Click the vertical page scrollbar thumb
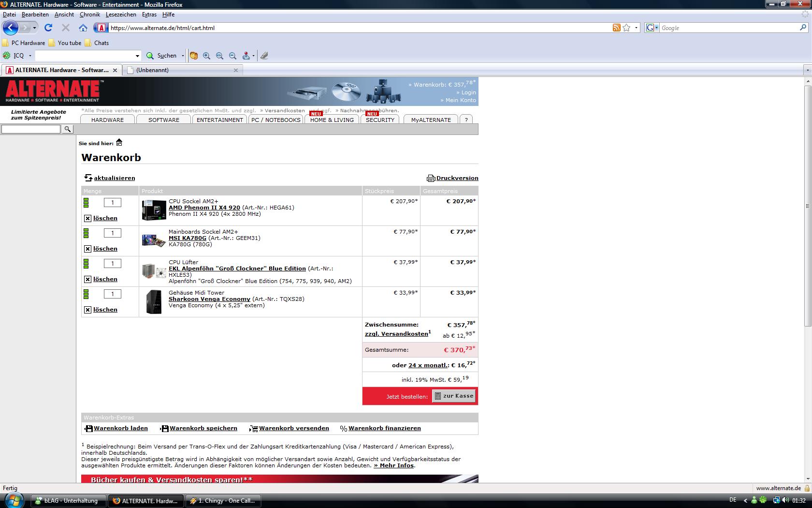This screenshot has width=812, height=508. [x=808, y=206]
